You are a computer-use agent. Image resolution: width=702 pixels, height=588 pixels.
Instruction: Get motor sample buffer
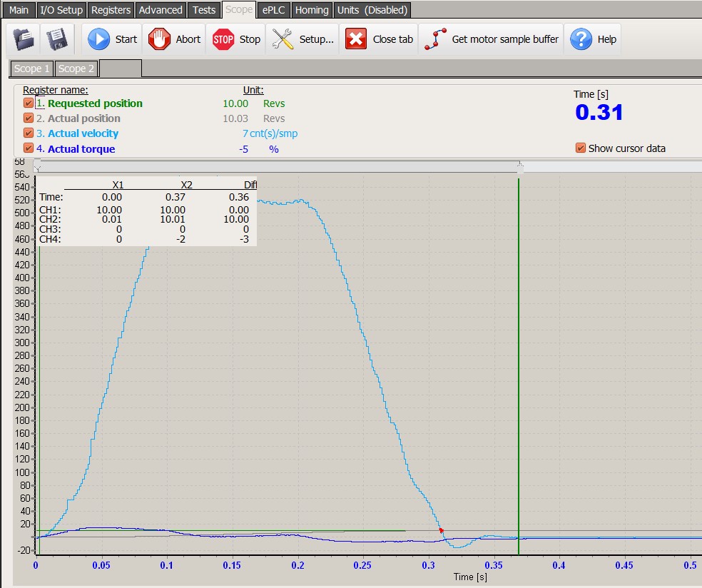point(492,39)
